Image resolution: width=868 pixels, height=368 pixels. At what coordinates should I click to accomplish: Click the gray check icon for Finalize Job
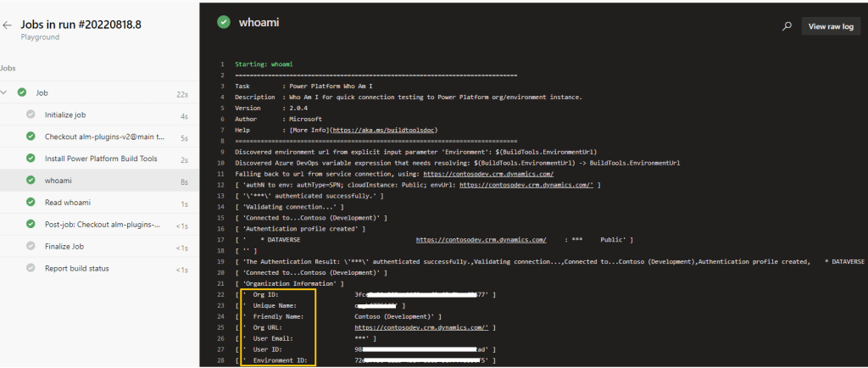click(x=31, y=247)
